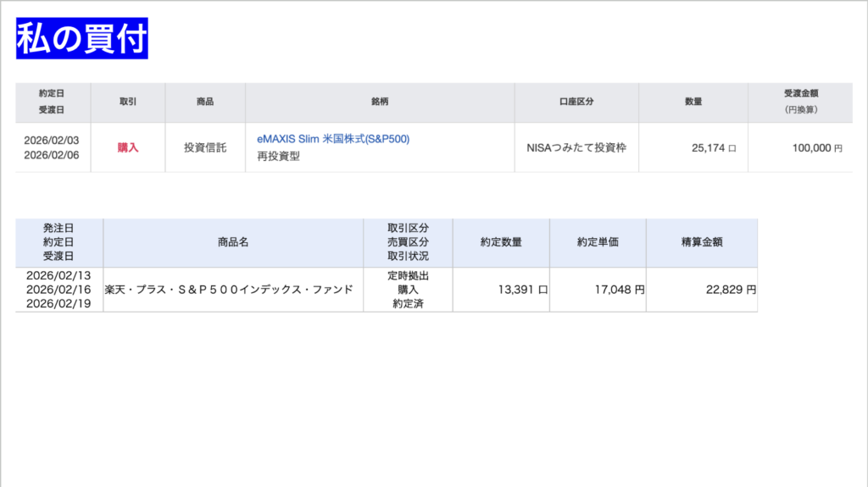Click the NISAつみたて投資枠 account cell
The image size is (868, 487).
coord(576,147)
